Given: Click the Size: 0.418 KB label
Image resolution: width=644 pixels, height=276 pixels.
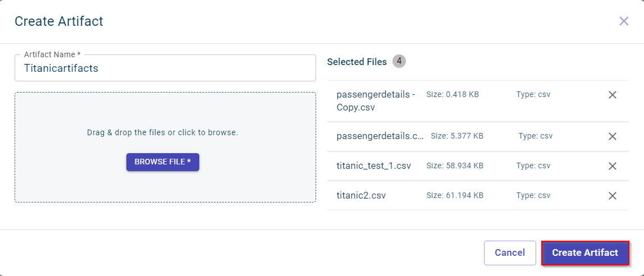Looking at the screenshot, I should 453,95.
